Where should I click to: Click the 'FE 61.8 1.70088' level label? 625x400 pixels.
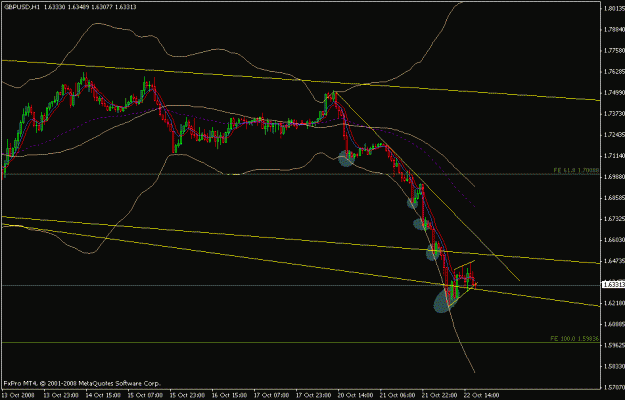click(x=576, y=170)
